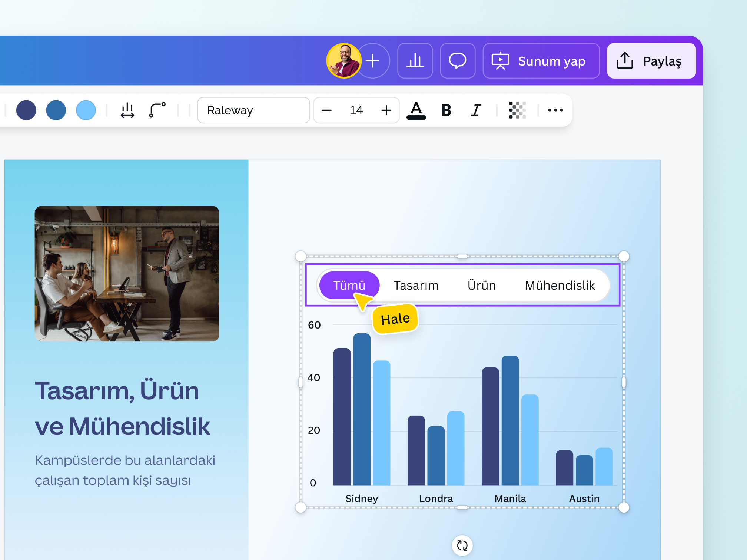Open the comments speech bubble
The image size is (747, 560).
point(458,61)
